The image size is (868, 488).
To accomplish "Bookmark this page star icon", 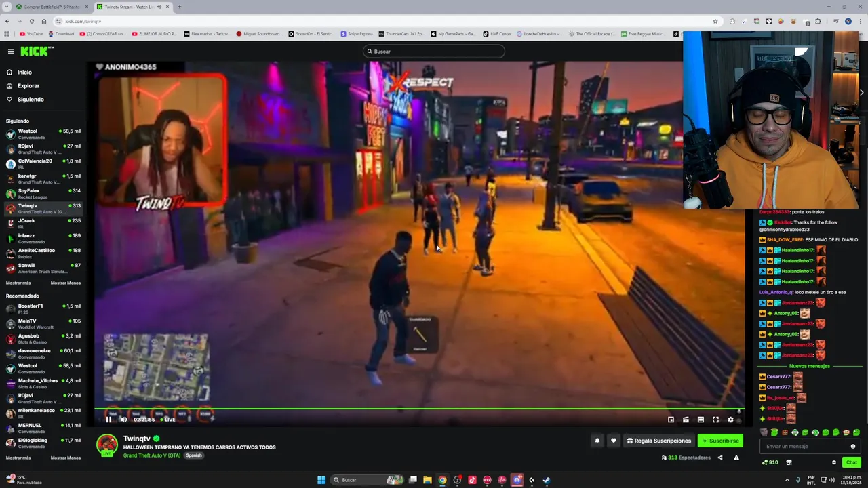I will 715,21.
